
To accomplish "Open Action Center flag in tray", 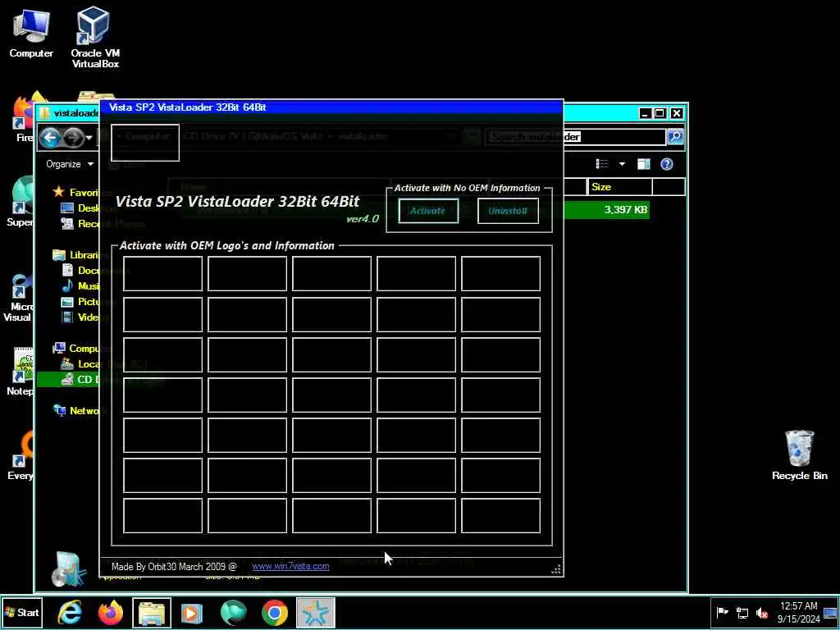I will 722,613.
